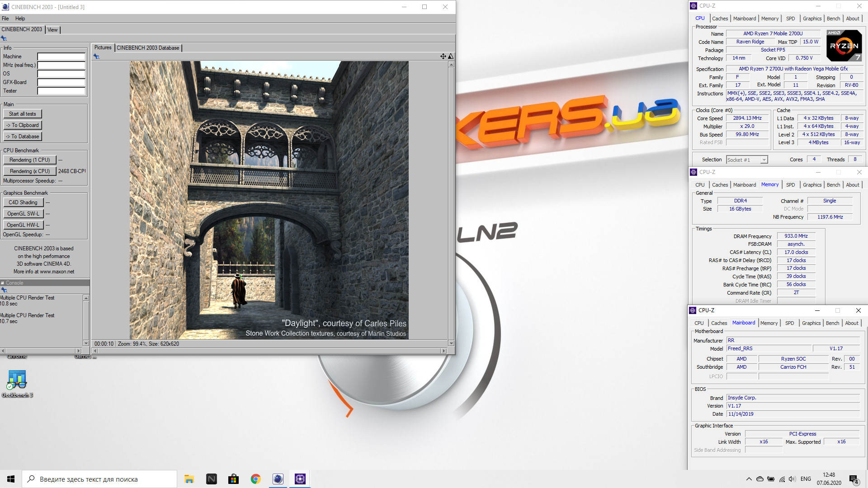Viewport: 868px width, 488px height.
Task: Open the Windows Start menu
Action: pyautogui.click(x=11, y=479)
